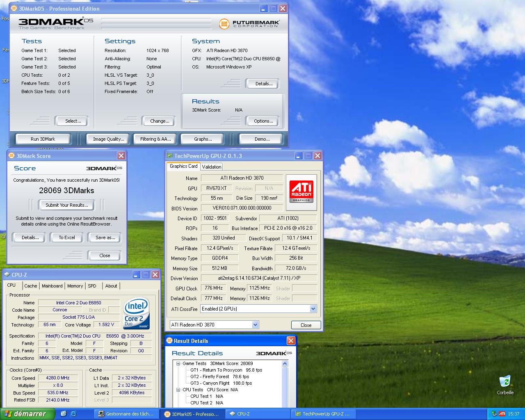The image size is (525, 420).
Task: Click Save as button in 3DMark Score
Action: coord(105,237)
